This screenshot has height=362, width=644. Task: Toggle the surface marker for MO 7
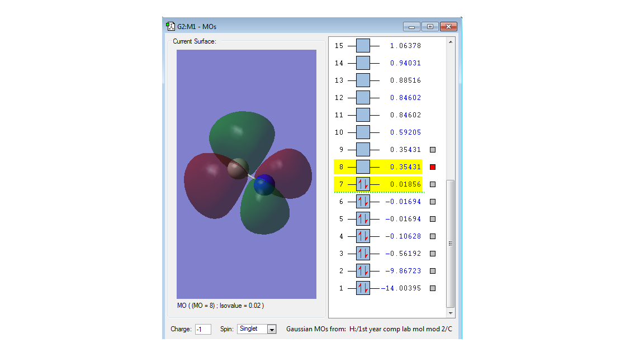(x=433, y=184)
